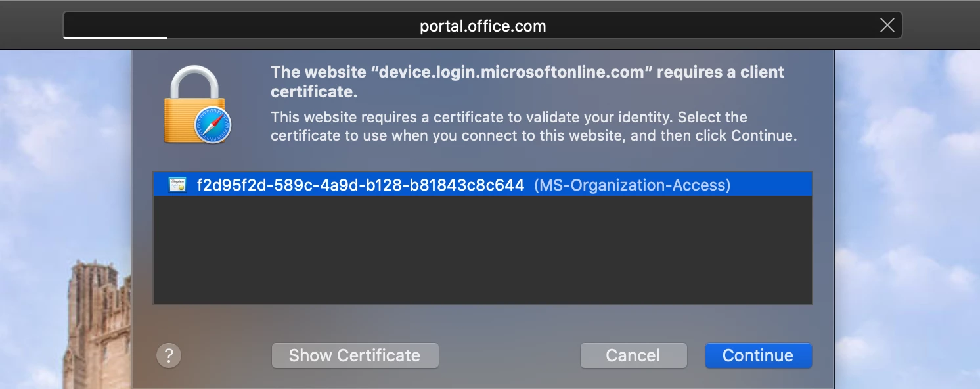The width and height of the screenshot is (980, 389).
Task: Stop loading with the address bar X
Action: pyautogui.click(x=887, y=26)
